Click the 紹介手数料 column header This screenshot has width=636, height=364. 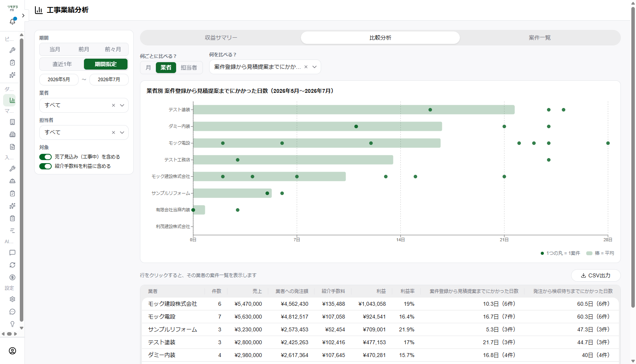click(x=333, y=291)
